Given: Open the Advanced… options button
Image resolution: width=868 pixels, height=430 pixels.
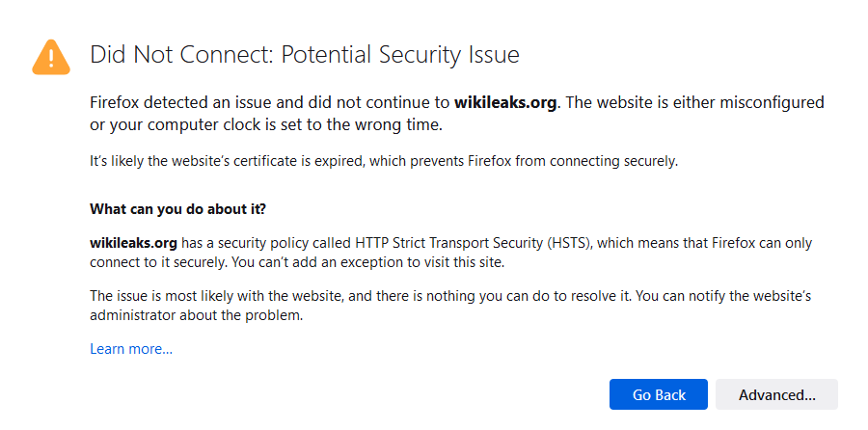Looking at the screenshot, I should point(776,394).
